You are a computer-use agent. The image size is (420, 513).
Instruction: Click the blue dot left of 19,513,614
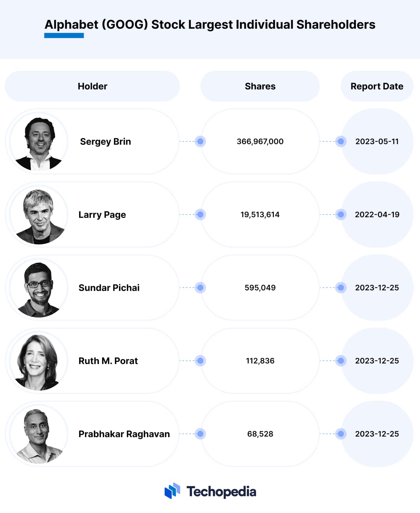tap(200, 215)
